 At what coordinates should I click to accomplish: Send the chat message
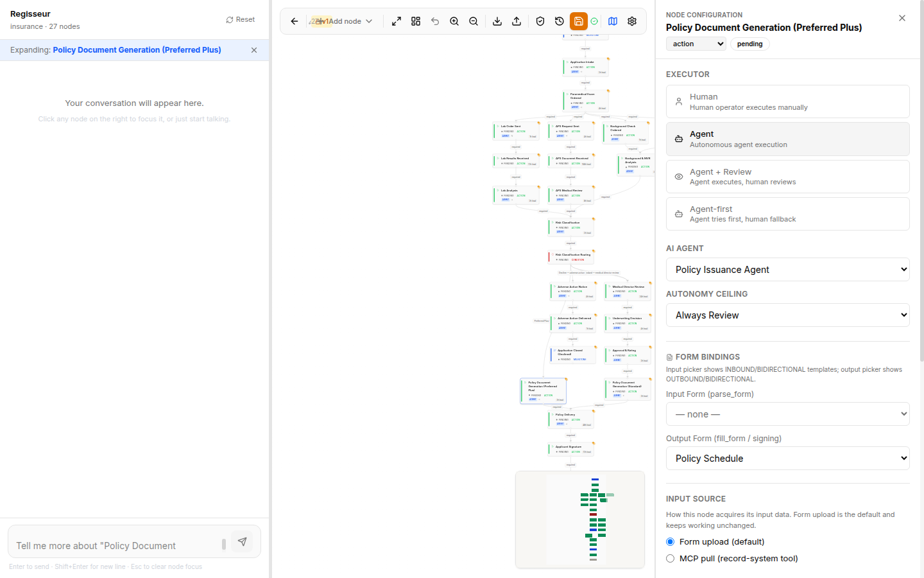tap(242, 541)
